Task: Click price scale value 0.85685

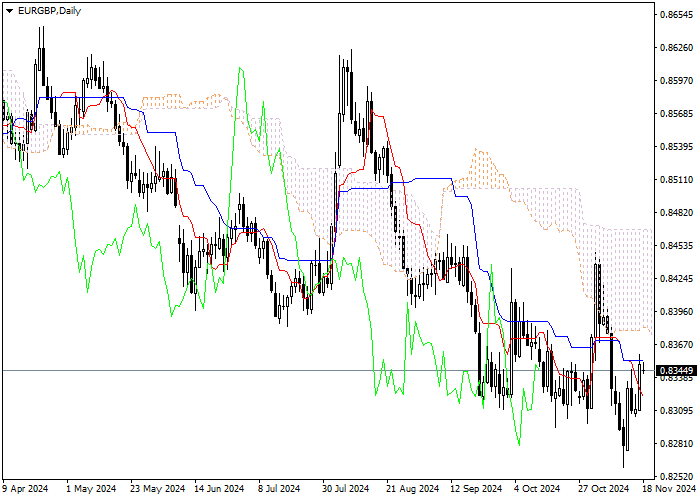Action: click(x=677, y=114)
